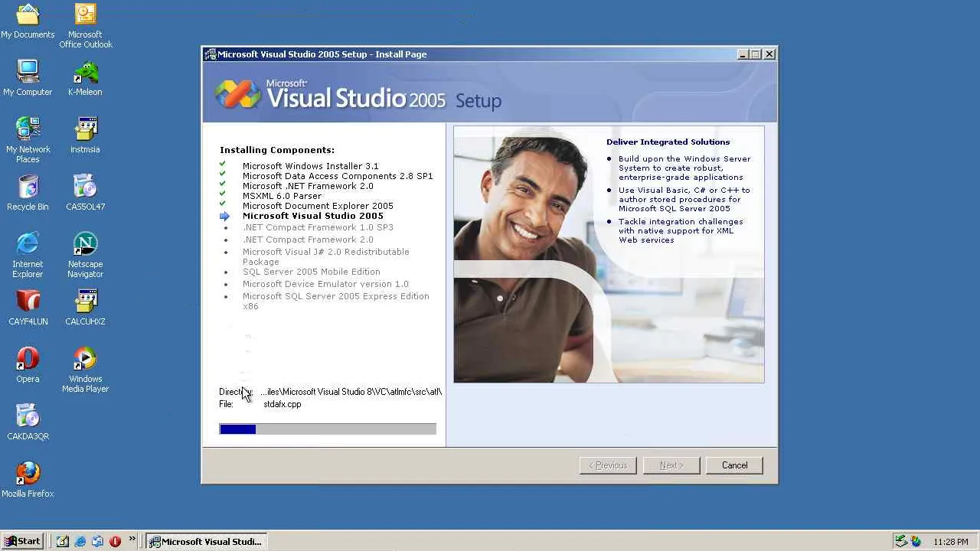Click the 'Use Visual Basic, C# or C++' bullet

684,200
